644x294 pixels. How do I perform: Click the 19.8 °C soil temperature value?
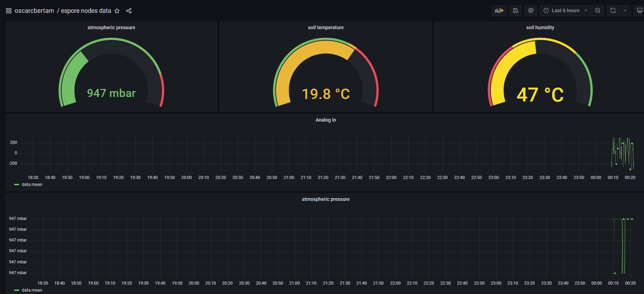pos(325,94)
